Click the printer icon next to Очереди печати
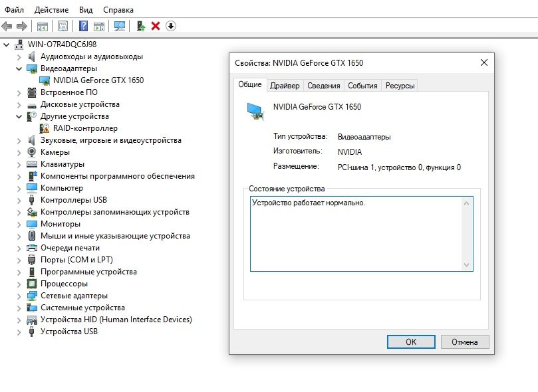Viewport: 538px width, 392px height. click(x=31, y=248)
